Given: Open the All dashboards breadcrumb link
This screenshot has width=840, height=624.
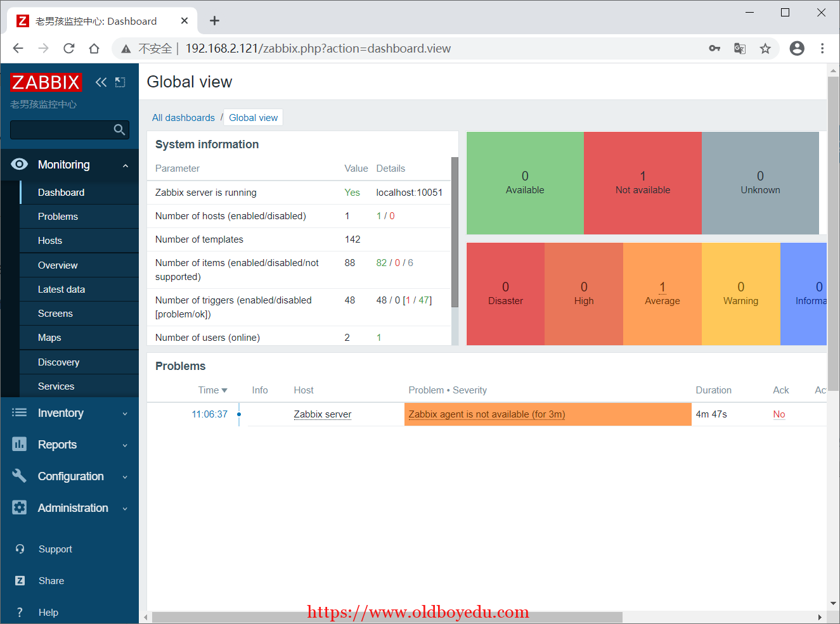Looking at the screenshot, I should [183, 118].
